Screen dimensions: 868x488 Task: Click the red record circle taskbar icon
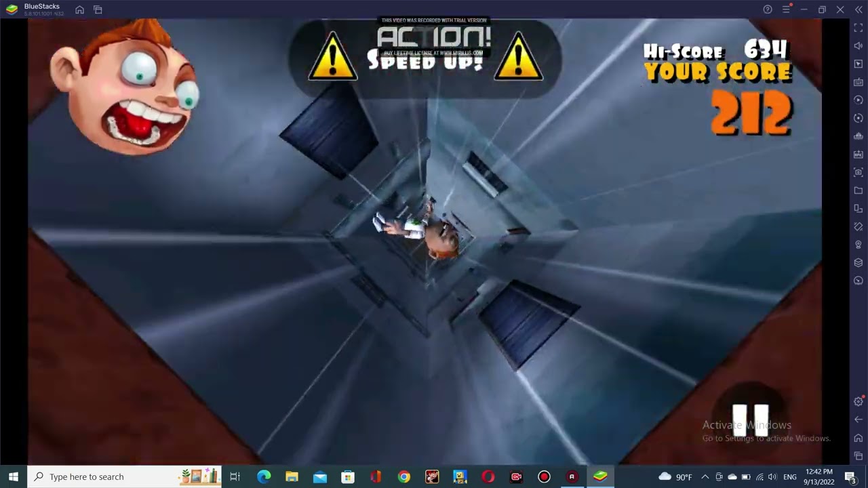544,476
